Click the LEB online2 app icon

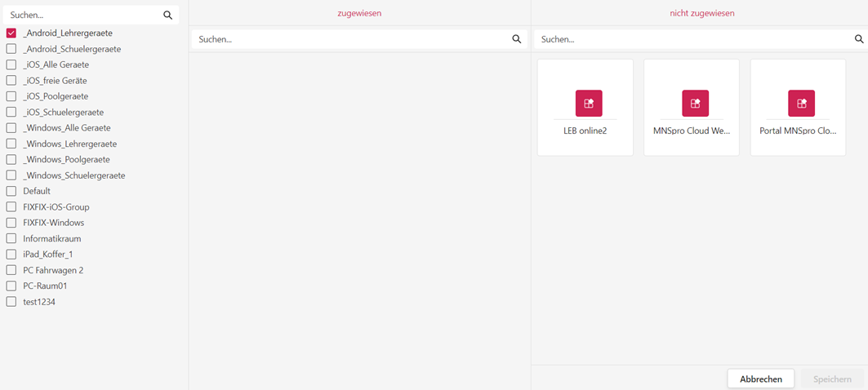[x=588, y=104]
